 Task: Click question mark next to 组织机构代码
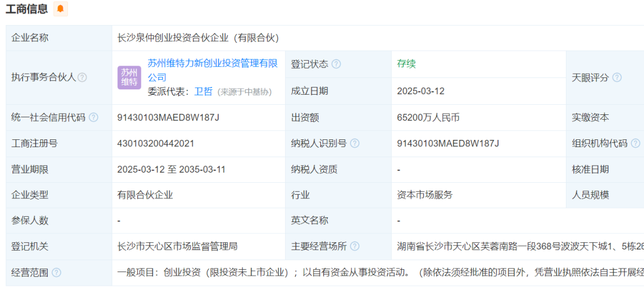tap(635, 143)
